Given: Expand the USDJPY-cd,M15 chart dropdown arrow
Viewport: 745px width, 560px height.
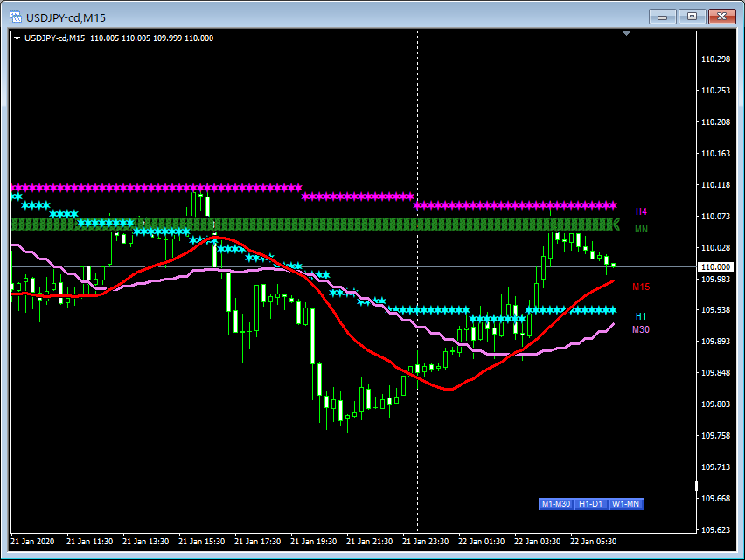Looking at the screenshot, I should tap(17, 38).
